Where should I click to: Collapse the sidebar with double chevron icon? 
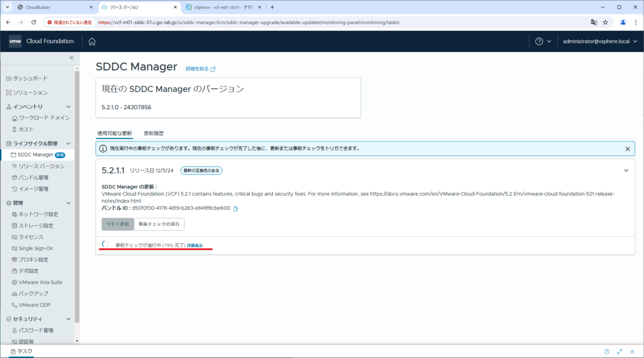pyautogui.click(x=71, y=57)
